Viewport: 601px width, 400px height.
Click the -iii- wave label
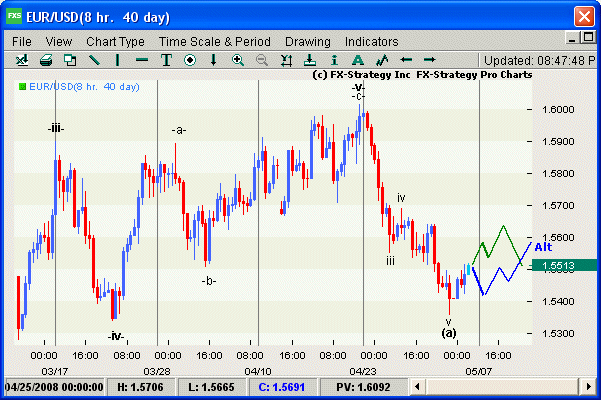pos(56,128)
